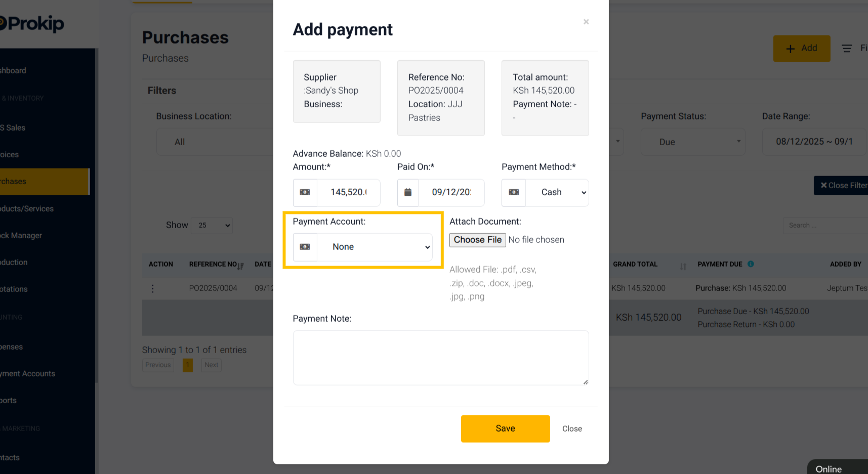This screenshot has width=868, height=474.
Task: Open the Payment Method Cash dropdown
Action: click(x=557, y=193)
